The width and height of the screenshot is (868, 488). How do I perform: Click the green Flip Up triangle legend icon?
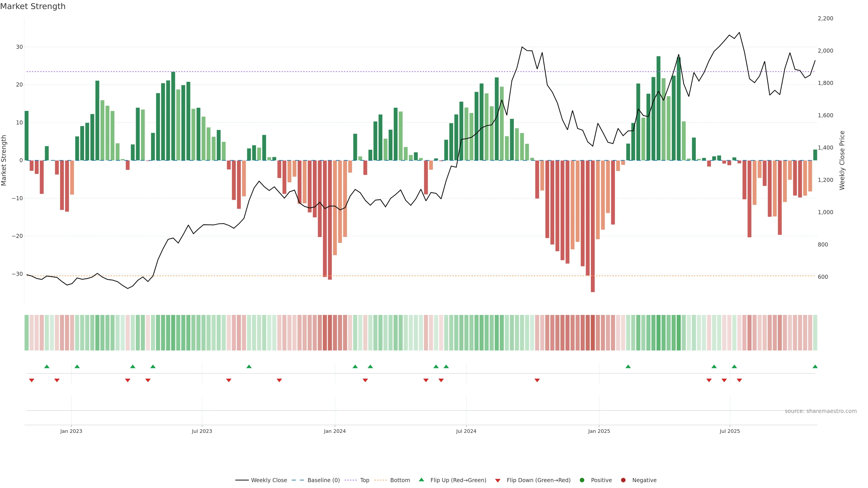tap(421, 480)
